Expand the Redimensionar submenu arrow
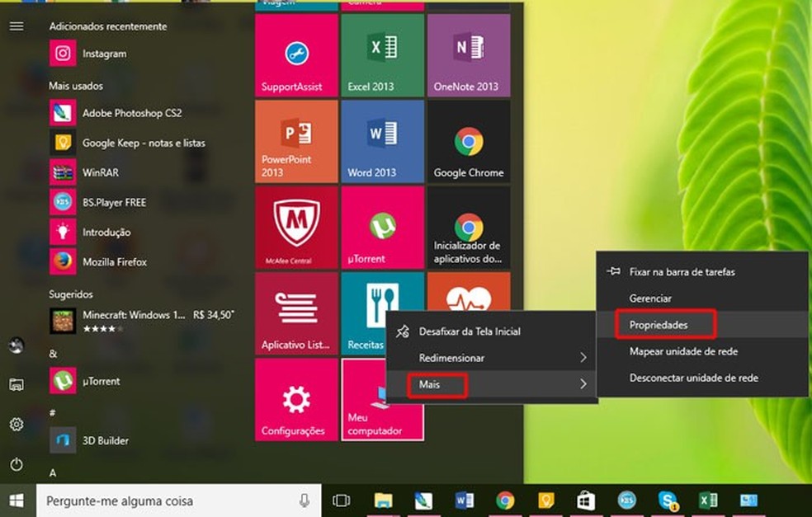Image resolution: width=812 pixels, height=517 pixels. pos(583,358)
